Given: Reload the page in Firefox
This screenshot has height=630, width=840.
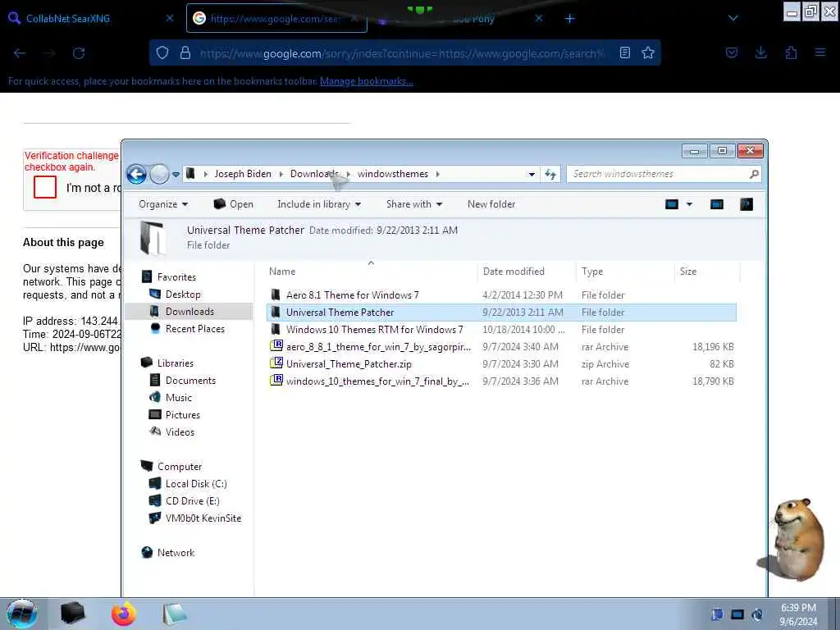Looking at the screenshot, I should [79, 53].
